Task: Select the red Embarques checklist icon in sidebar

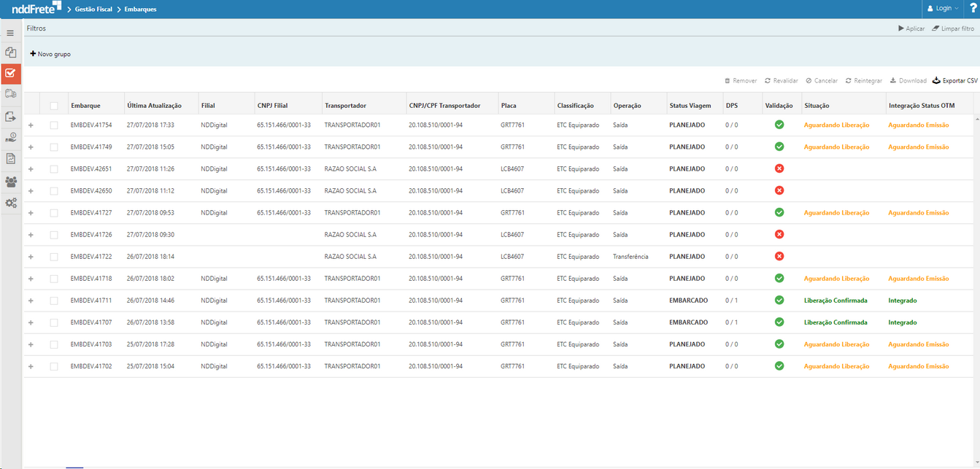Action: click(10, 73)
